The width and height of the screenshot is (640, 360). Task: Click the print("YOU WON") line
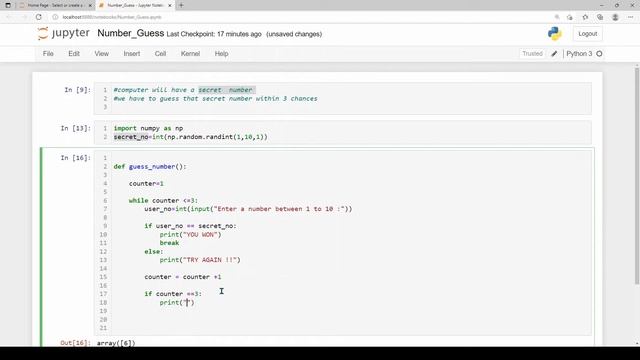click(190, 234)
